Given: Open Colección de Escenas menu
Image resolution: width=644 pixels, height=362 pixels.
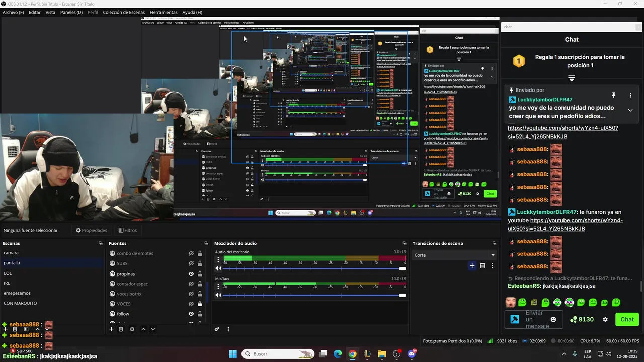Looking at the screenshot, I should click(124, 12).
